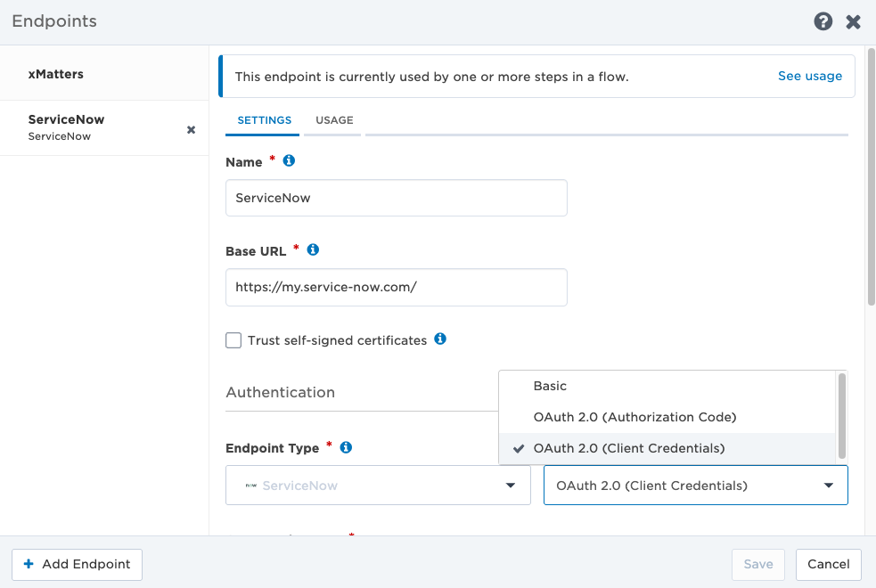Collapse the OAuth 2.0 (Client Credentials) authentication dropdown
876x588 pixels.
(x=829, y=486)
